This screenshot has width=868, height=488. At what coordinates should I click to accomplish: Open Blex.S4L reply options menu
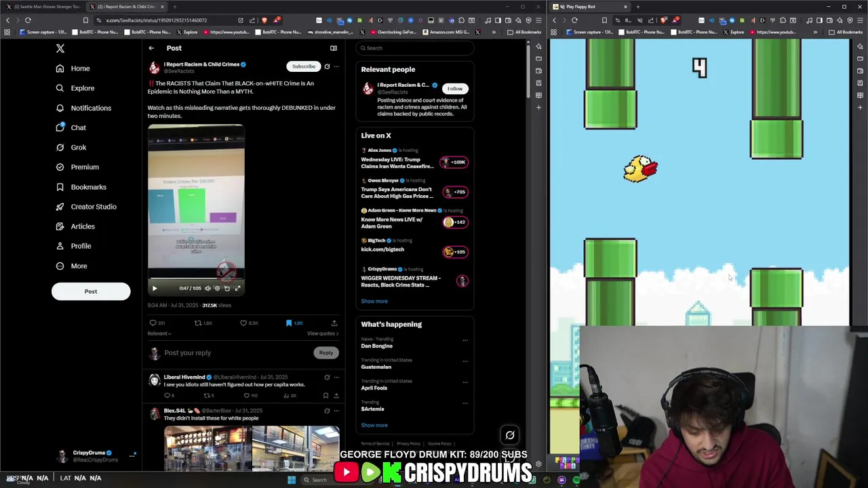click(336, 411)
